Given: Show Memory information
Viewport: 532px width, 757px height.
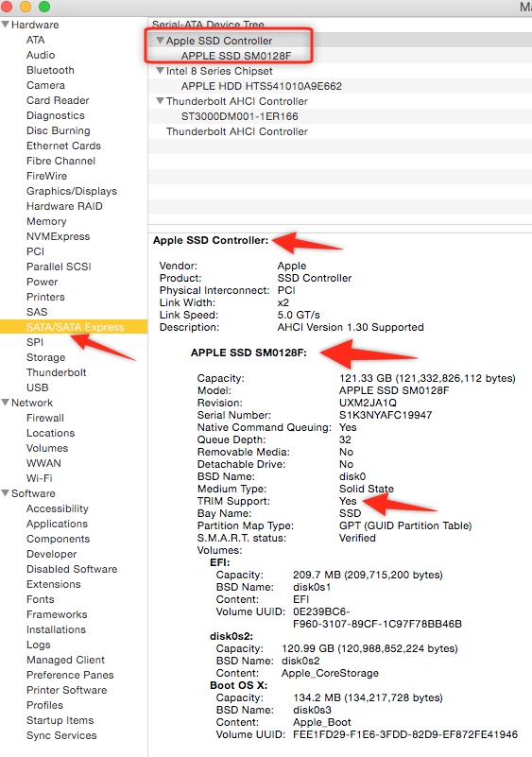Looking at the screenshot, I should click(46, 221).
